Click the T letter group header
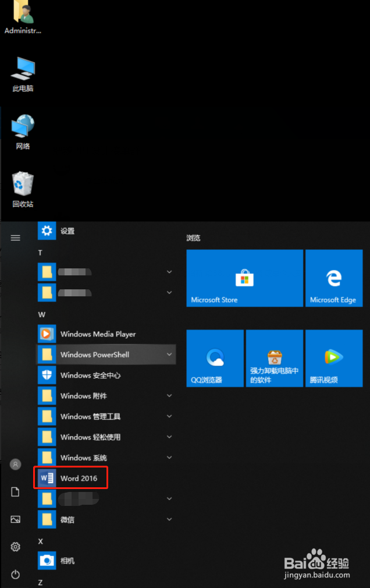 point(40,253)
